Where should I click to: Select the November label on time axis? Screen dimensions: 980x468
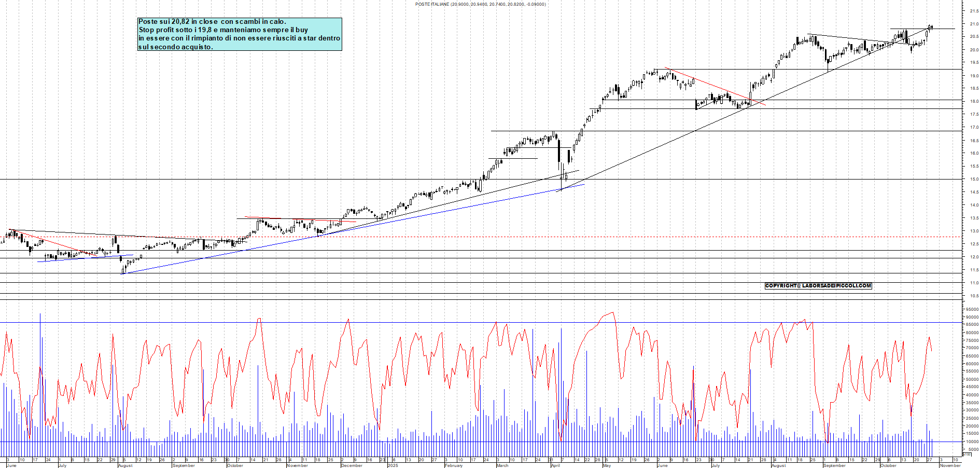pyautogui.click(x=297, y=465)
